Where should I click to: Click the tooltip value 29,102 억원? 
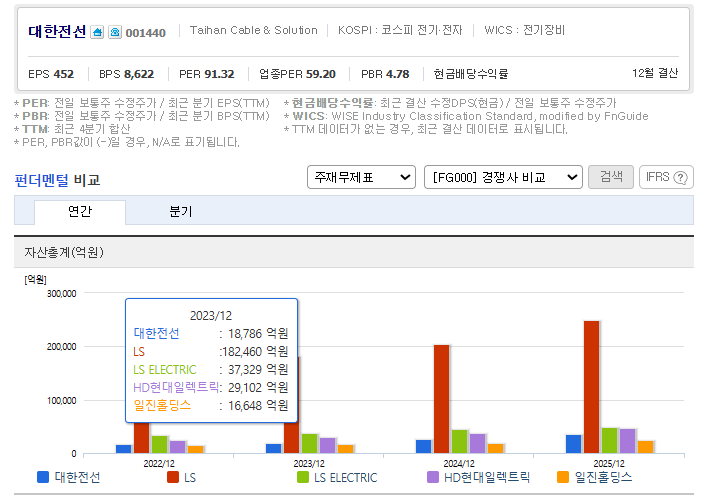point(258,387)
